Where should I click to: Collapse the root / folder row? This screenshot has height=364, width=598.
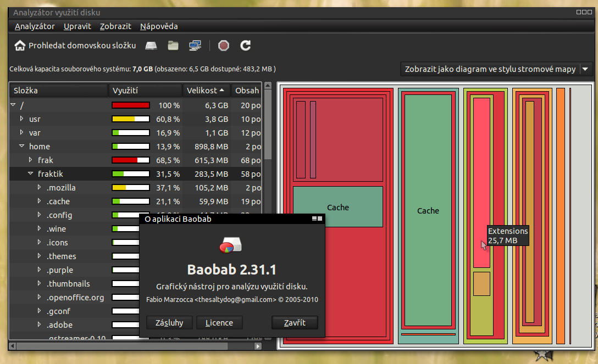click(x=13, y=104)
